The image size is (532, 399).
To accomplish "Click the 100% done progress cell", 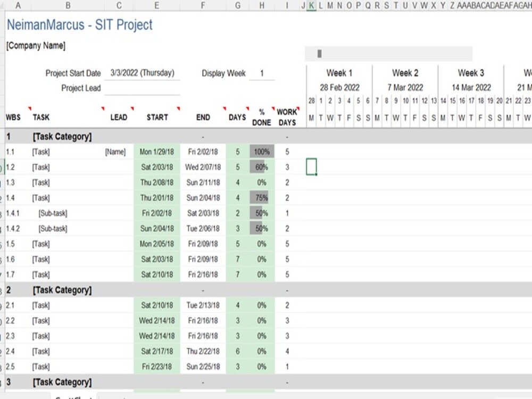I will pos(262,152).
